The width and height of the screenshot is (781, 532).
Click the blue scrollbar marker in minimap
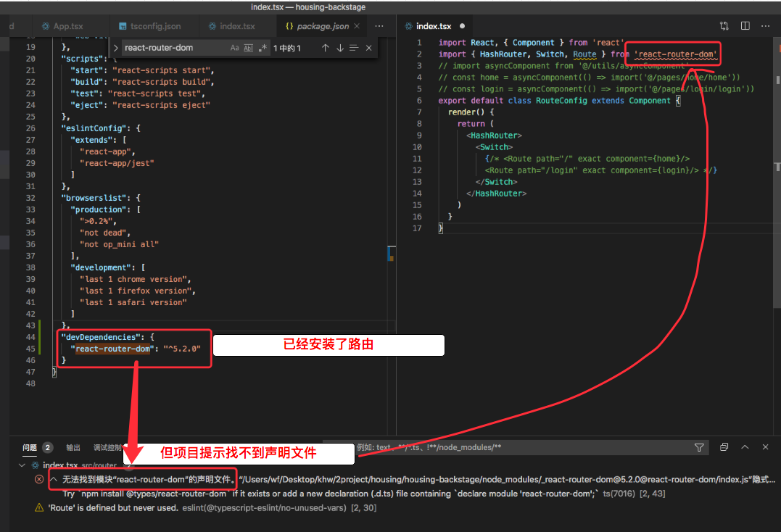coord(390,254)
